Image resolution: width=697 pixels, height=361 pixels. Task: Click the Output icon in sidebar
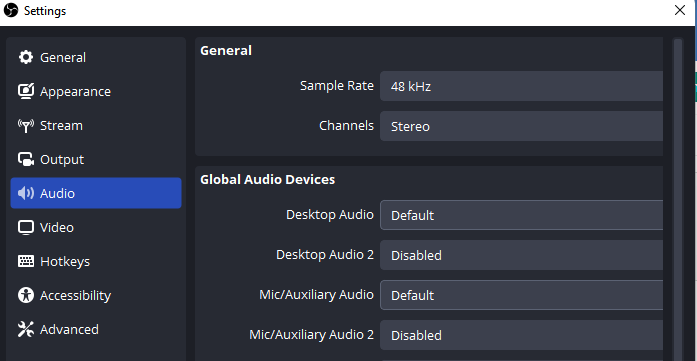pyautogui.click(x=26, y=159)
